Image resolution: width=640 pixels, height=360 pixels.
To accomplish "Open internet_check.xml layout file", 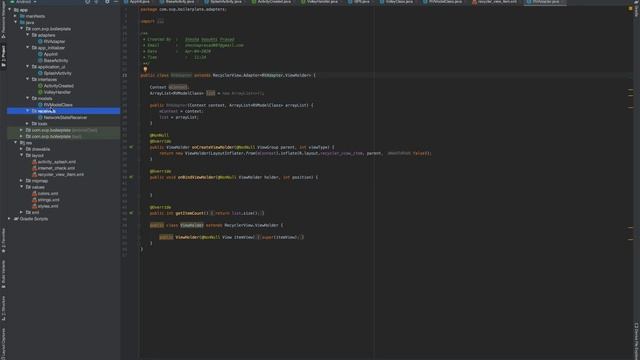I will point(56,168).
